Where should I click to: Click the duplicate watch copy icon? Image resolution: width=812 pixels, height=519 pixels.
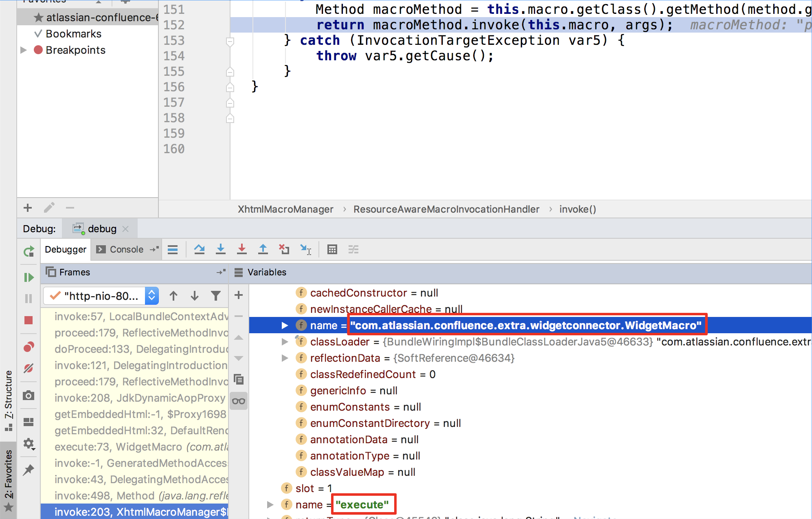239,379
